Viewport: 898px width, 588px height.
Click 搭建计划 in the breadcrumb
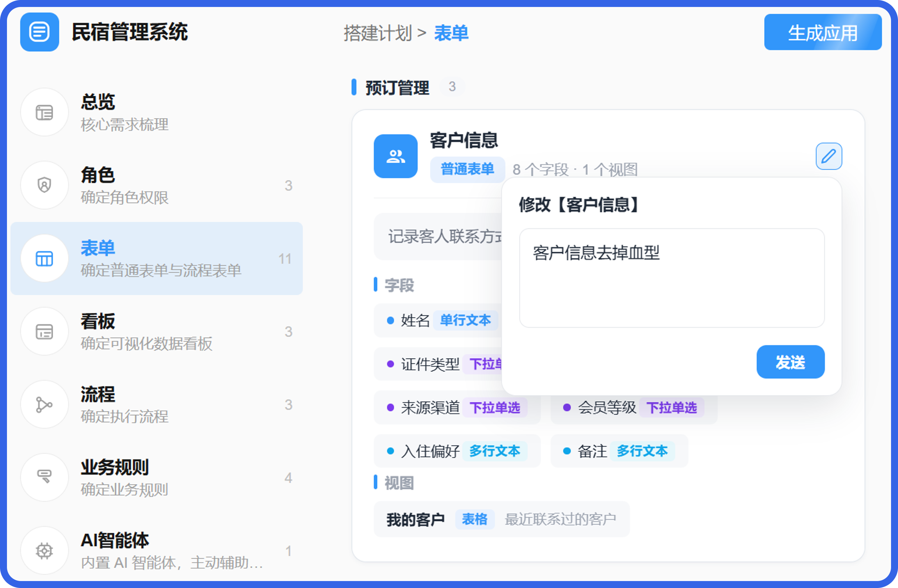(x=377, y=33)
